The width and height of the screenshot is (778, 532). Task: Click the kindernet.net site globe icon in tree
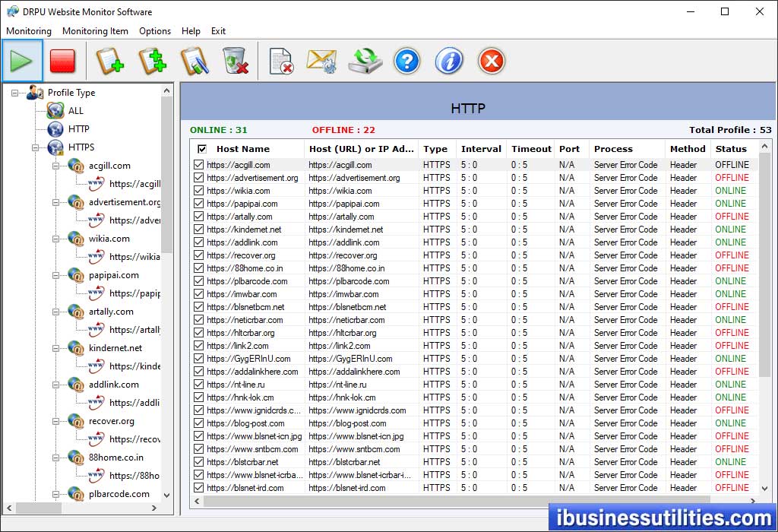coord(76,348)
